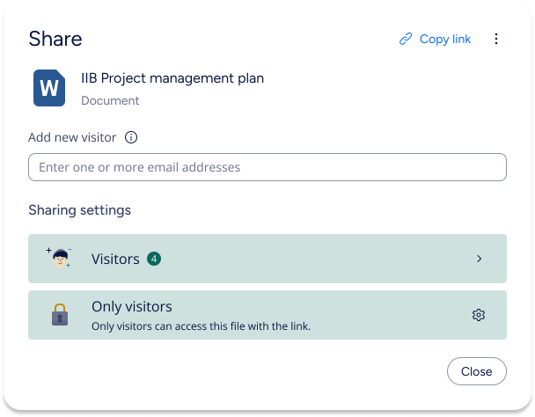Open the Only visitors access row
Viewport: 535px width, 417px height.
(268, 315)
